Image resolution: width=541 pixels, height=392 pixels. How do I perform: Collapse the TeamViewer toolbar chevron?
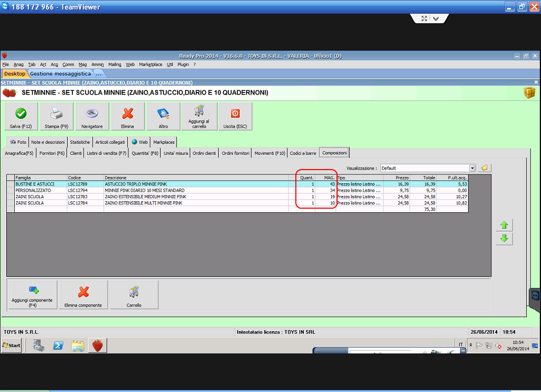(436, 18)
